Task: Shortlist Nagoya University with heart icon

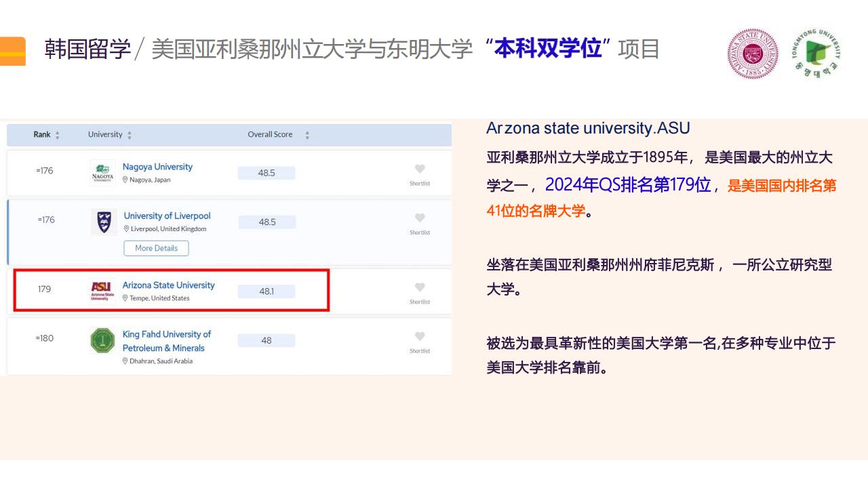Action: (x=420, y=169)
